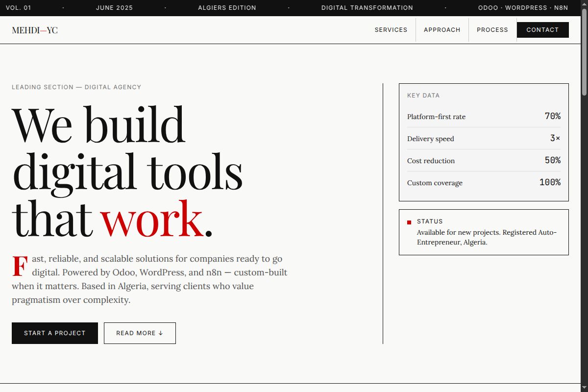This screenshot has width=588, height=392.
Task: Go to the Services nav item
Action: (391, 30)
